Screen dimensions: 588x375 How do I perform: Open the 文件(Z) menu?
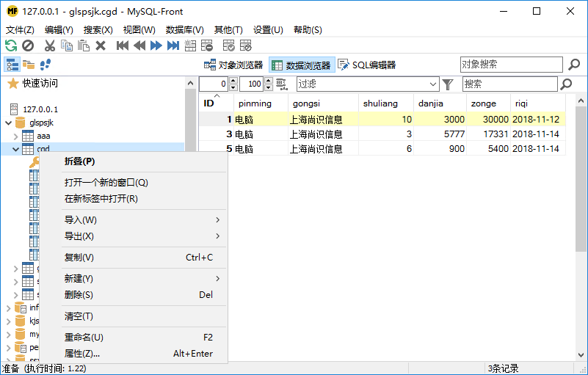point(20,30)
